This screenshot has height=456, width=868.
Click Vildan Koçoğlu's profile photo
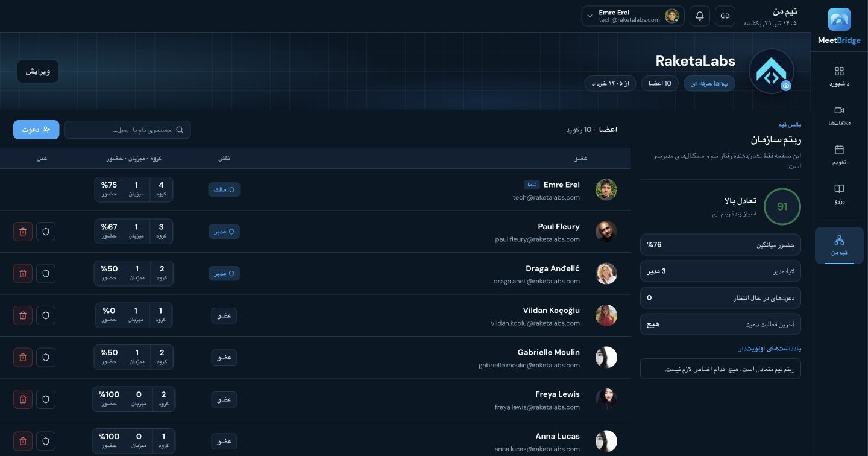pos(606,315)
